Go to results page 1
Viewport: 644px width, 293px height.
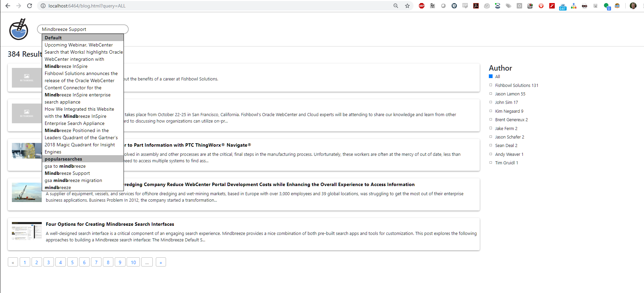click(x=25, y=262)
